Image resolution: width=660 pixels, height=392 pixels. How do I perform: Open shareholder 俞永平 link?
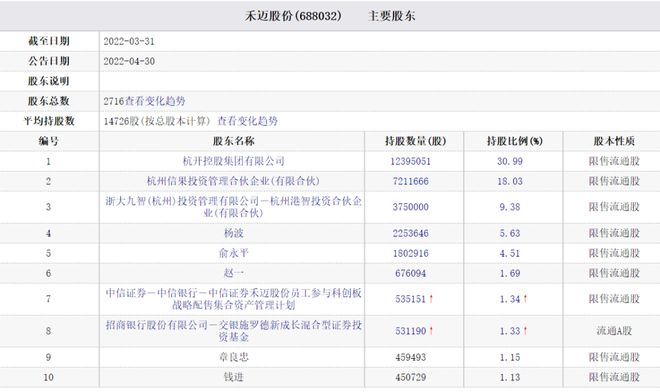tap(234, 253)
